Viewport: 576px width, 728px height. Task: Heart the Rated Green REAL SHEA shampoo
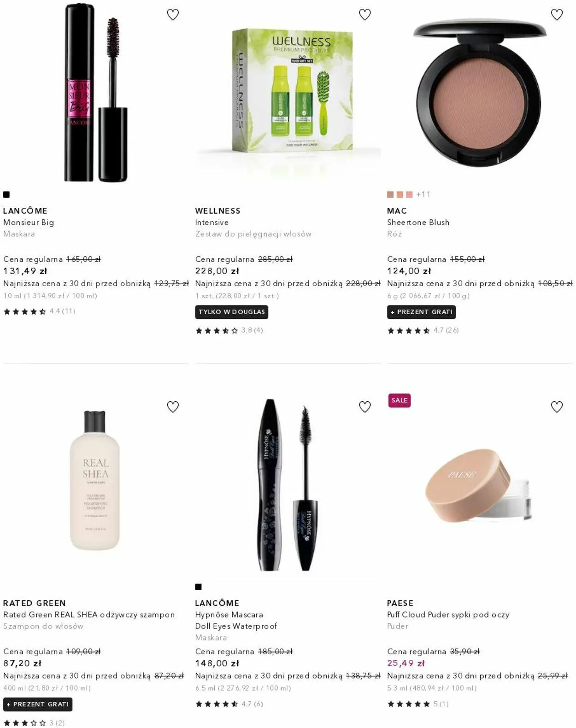pyautogui.click(x=173, y=407)
